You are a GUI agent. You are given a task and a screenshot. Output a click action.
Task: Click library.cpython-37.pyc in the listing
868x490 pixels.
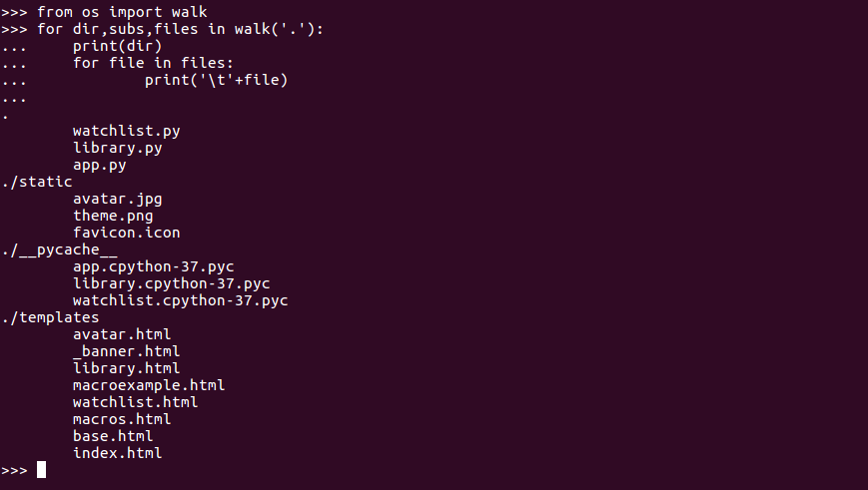point(172,283)
